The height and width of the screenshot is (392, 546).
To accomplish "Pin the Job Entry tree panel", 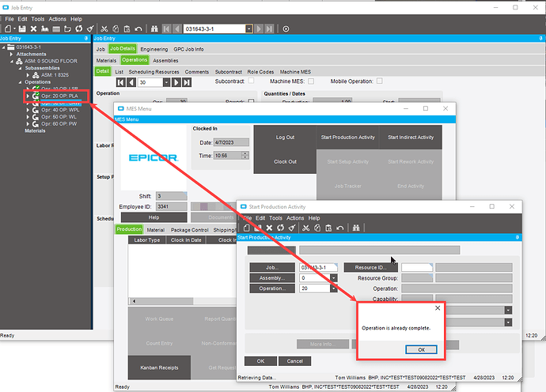I will pos(86,38).
